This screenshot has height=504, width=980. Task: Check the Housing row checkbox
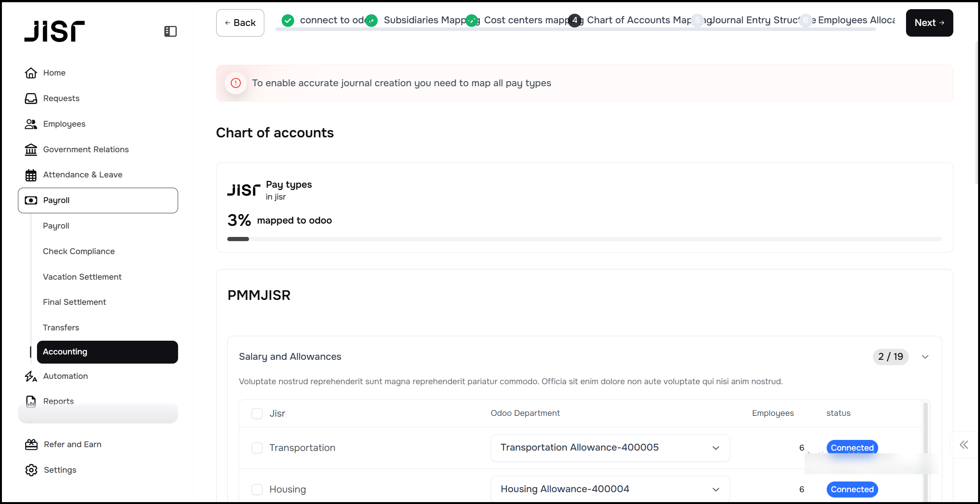click(257, 490)
